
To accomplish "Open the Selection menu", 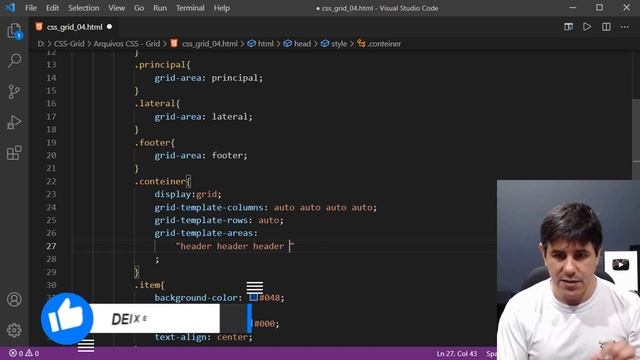I will click(84, 8).
